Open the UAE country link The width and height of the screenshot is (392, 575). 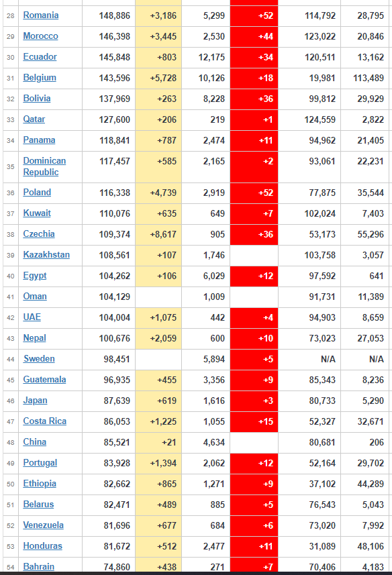coord(32,317)
